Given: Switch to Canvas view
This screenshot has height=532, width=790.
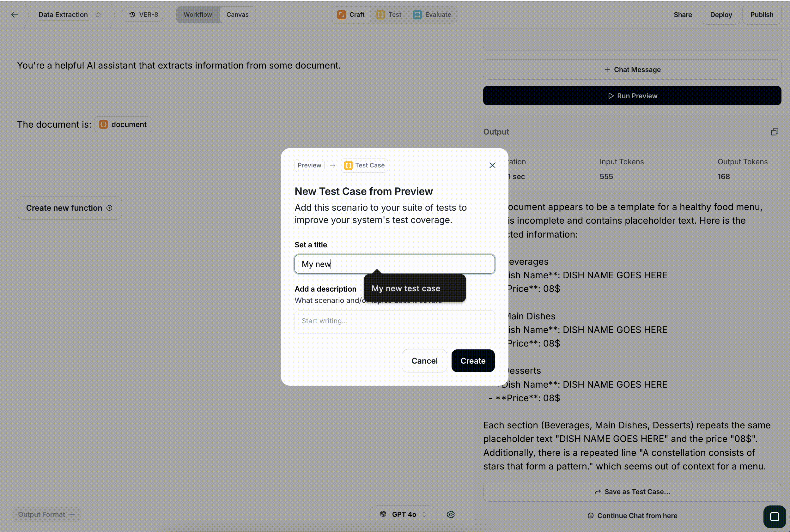Looking at the screenshot, I should coord(237,15).
